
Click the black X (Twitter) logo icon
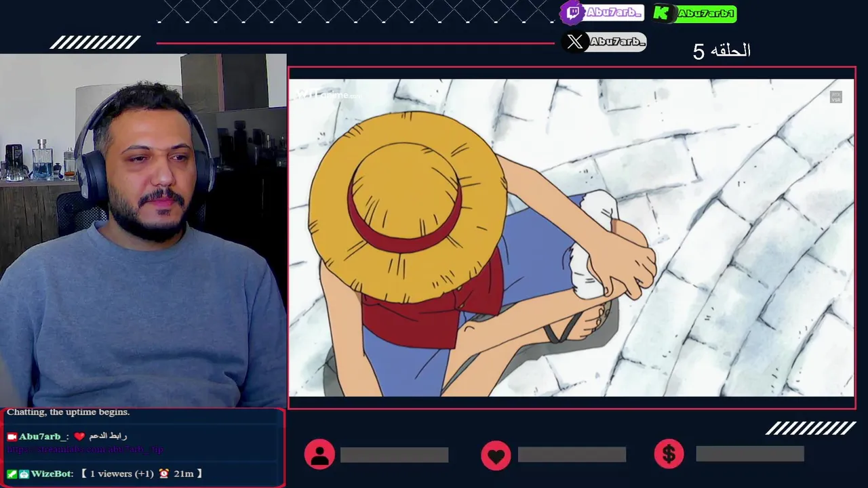click(574, 41)
